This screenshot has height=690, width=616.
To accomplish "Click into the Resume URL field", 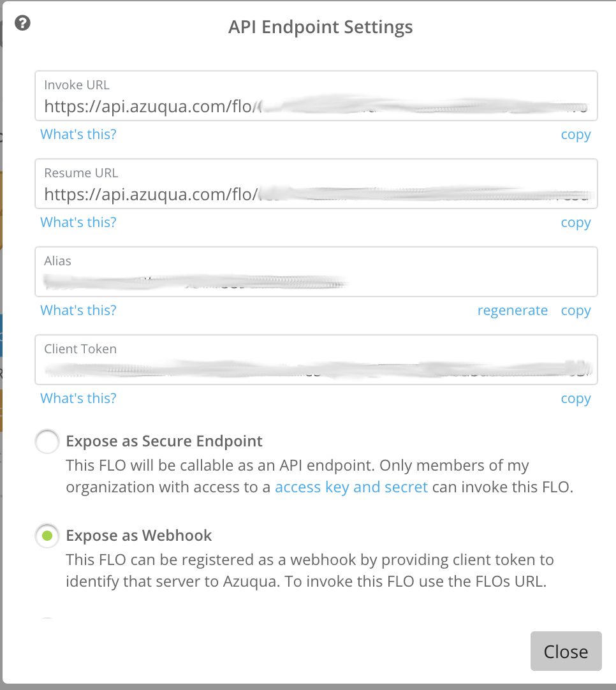I will [x=316, y=194].
